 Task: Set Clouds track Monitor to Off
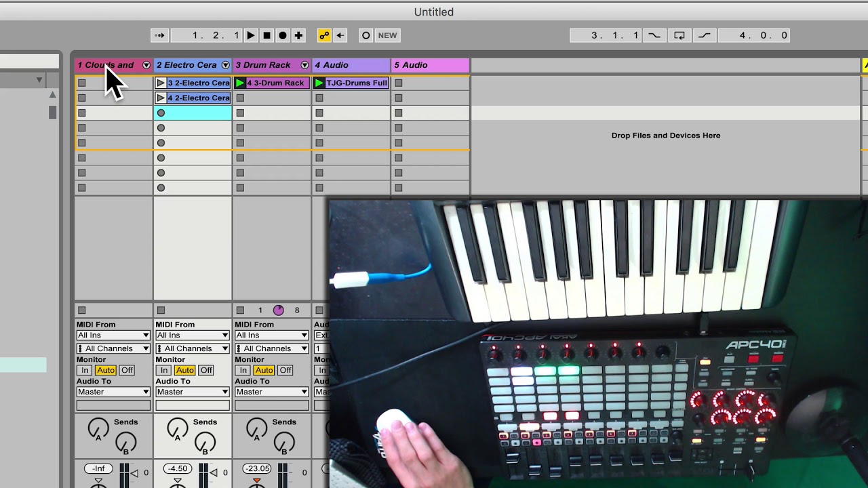point(127,370)
